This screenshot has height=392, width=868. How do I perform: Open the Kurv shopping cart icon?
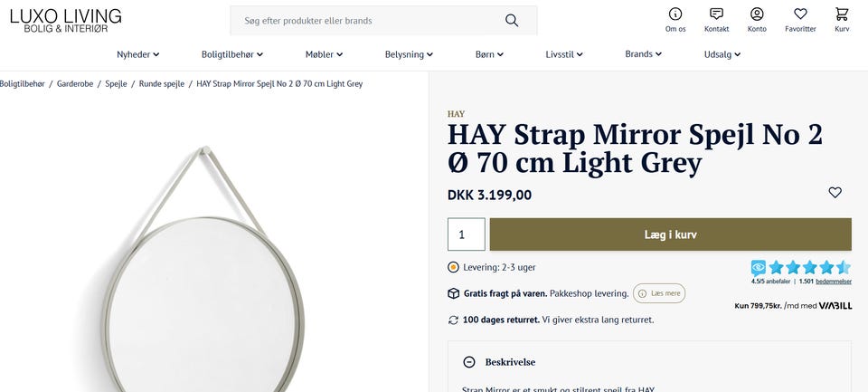(x=842, y=14)
